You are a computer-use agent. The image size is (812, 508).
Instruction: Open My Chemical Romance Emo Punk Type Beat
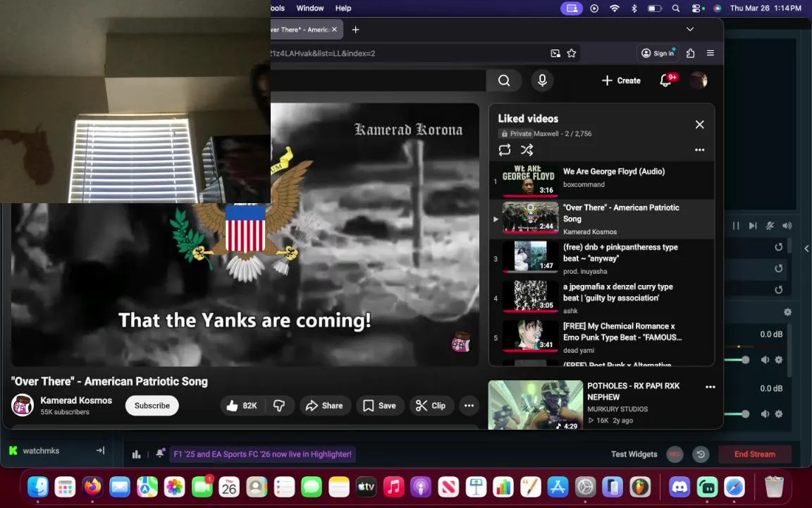(x=602, y=337)
